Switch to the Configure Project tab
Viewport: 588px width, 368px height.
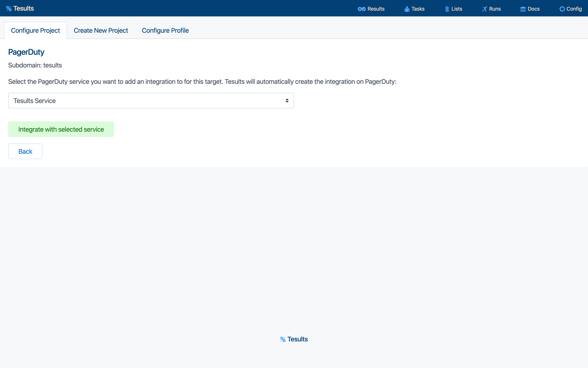coord(36,30)
